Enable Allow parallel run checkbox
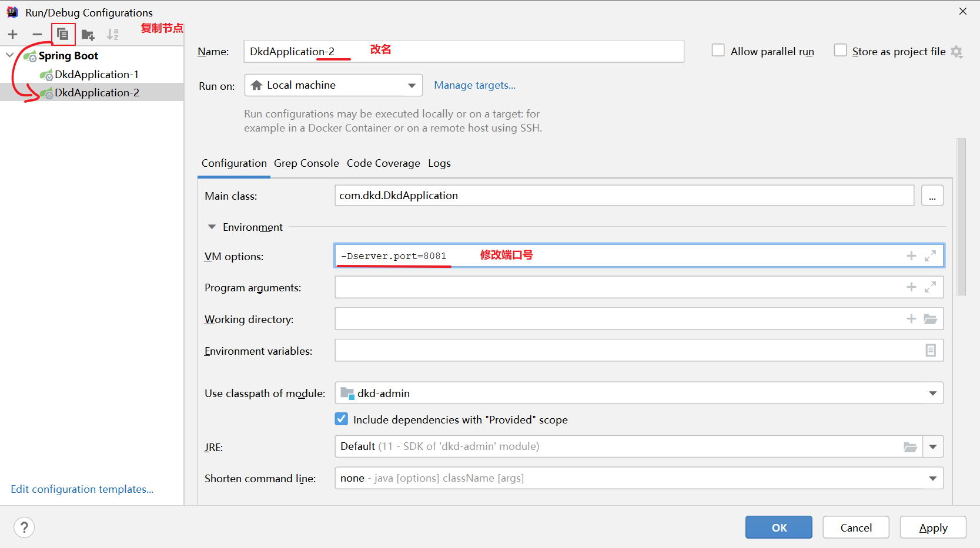Screen dimensions: 980x548 718,51
